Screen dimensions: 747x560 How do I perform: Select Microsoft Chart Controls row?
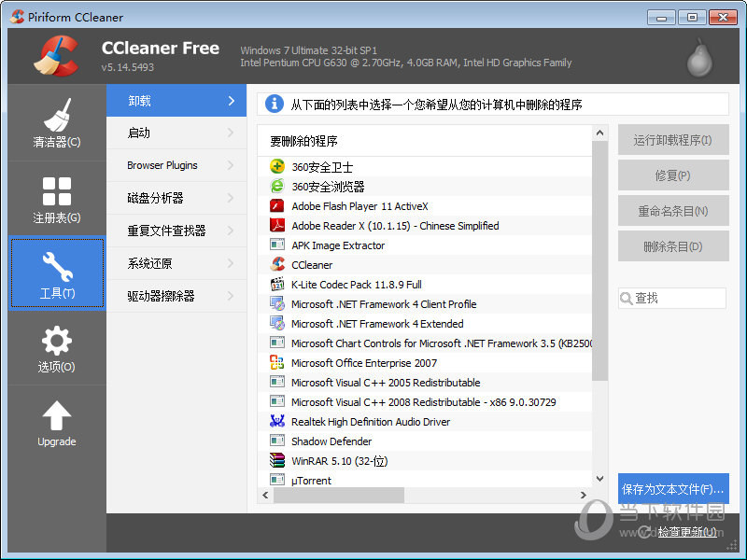[425, 343]
